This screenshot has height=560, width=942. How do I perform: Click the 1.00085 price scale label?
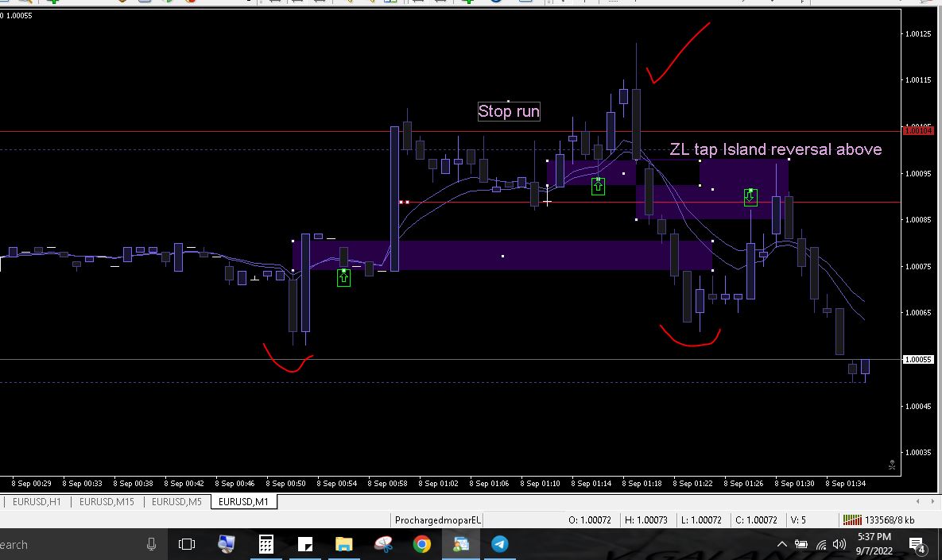919,220
